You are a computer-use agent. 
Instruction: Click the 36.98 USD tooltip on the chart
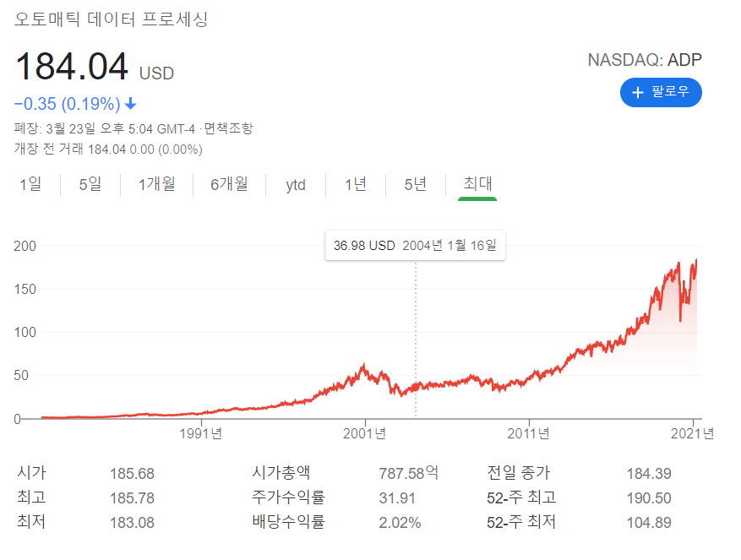pyautogui.click(x=415, y=245)
